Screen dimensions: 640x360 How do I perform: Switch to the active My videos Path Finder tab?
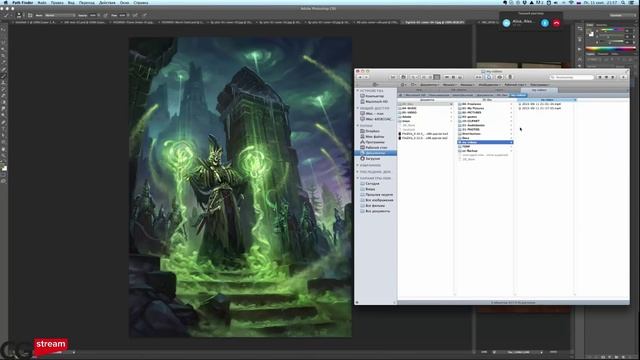pos(539,90)
